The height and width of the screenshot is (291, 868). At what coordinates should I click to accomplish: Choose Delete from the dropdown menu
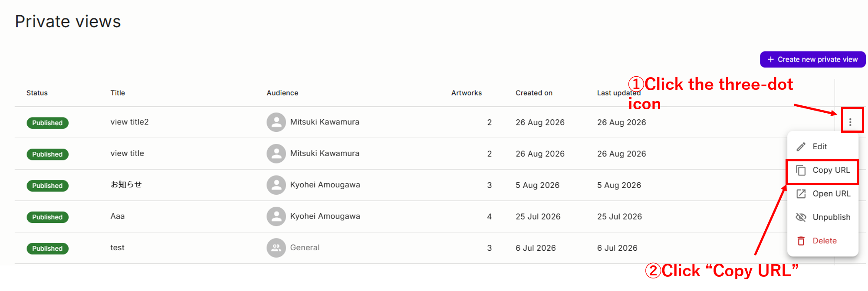coord(823,241)
